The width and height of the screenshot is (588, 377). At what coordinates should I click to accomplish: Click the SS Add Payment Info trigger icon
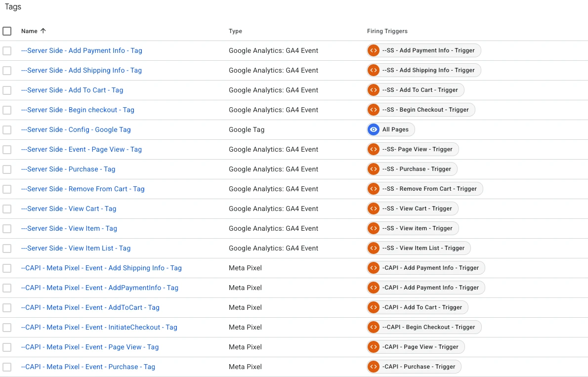(x=374, y=50)
